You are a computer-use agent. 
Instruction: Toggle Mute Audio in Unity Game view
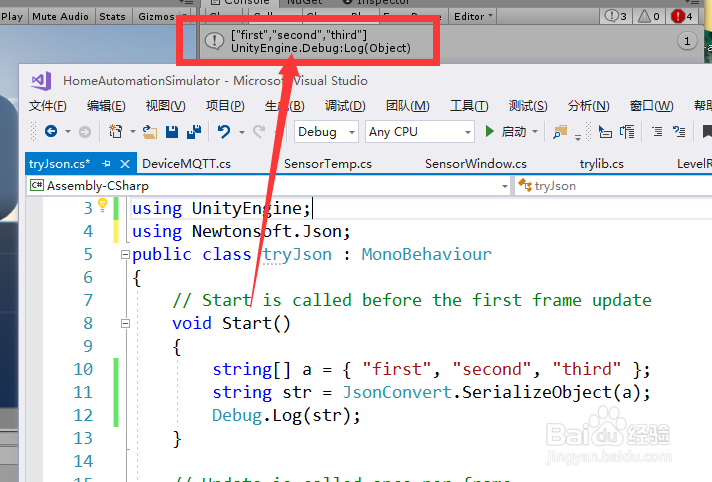pos(60,16)
